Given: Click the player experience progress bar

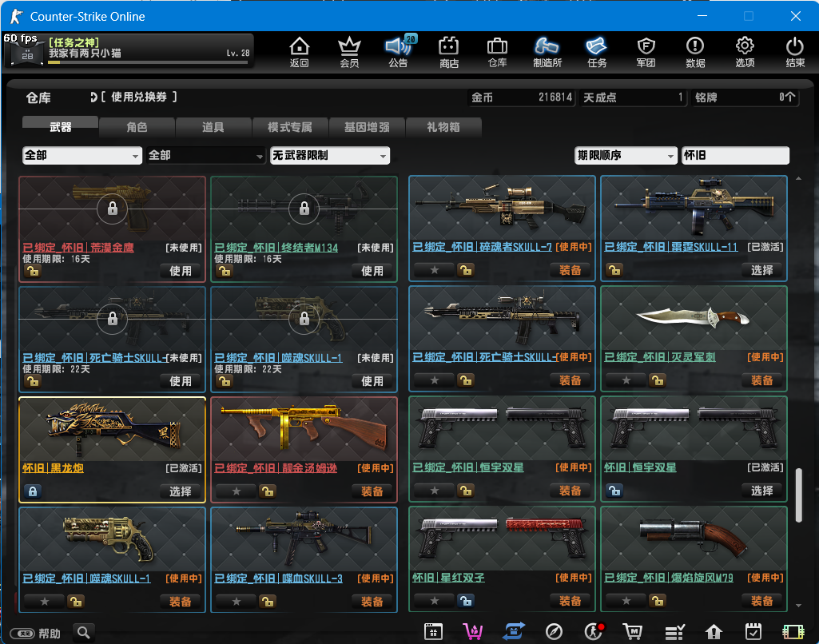Looking at the screenshot, I should (148, 62).
